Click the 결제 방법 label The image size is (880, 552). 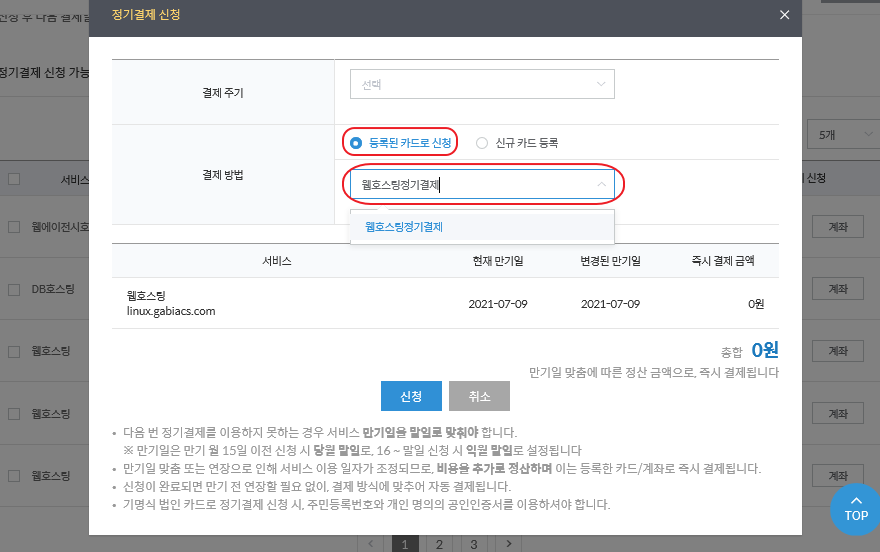223,175
